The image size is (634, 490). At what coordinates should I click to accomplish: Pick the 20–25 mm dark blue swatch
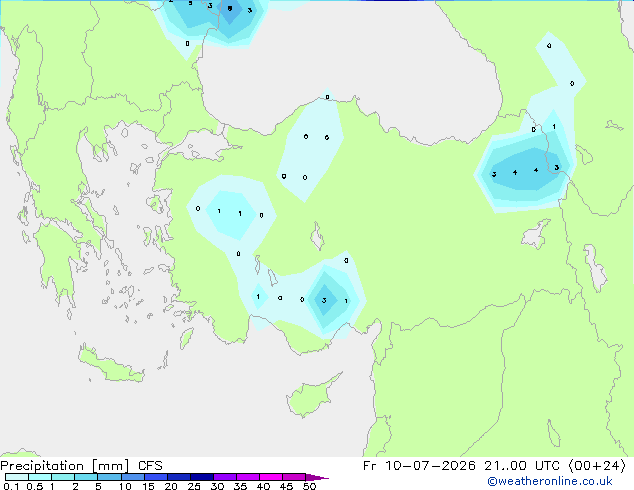tap(178, 477)
